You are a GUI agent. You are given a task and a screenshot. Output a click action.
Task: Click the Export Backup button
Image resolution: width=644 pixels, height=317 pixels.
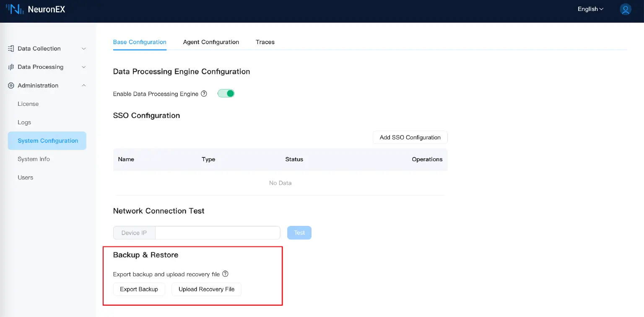139,289
